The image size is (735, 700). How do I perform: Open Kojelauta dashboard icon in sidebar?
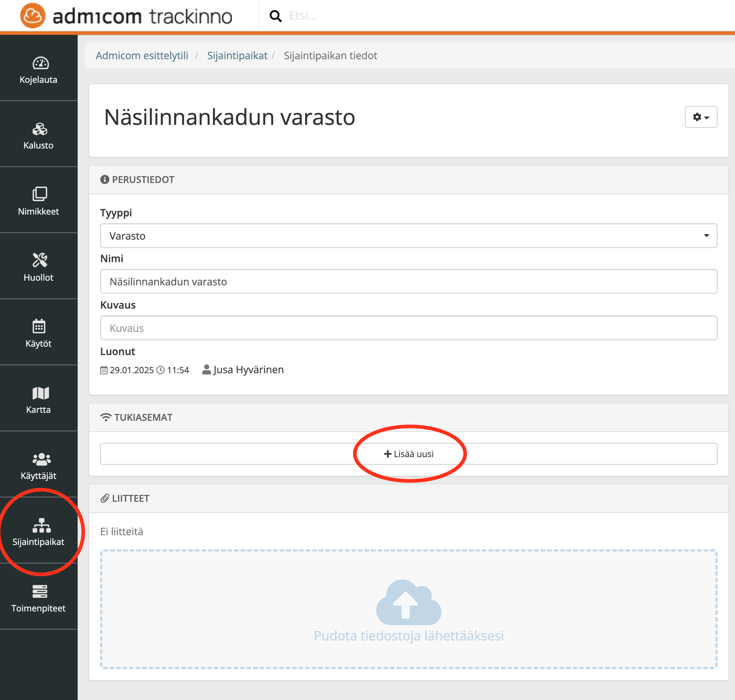tap(40, 63)
